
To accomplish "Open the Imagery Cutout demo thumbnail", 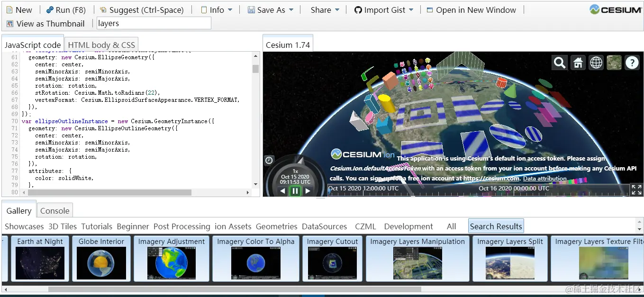I will (332, 258).
